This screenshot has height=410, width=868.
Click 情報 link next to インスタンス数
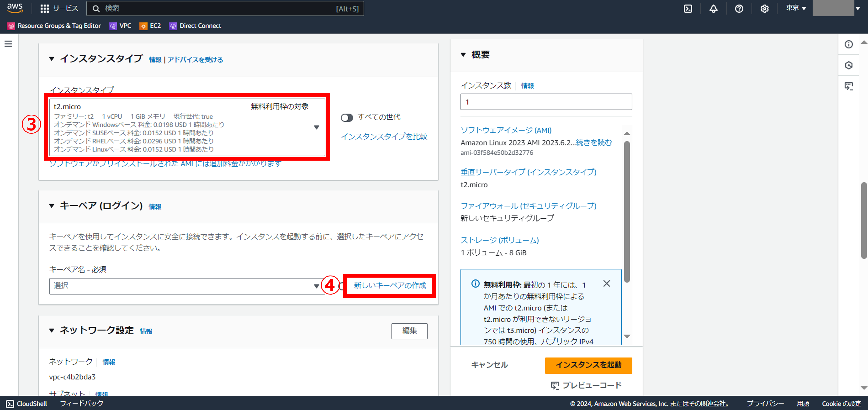coord(528,86)
